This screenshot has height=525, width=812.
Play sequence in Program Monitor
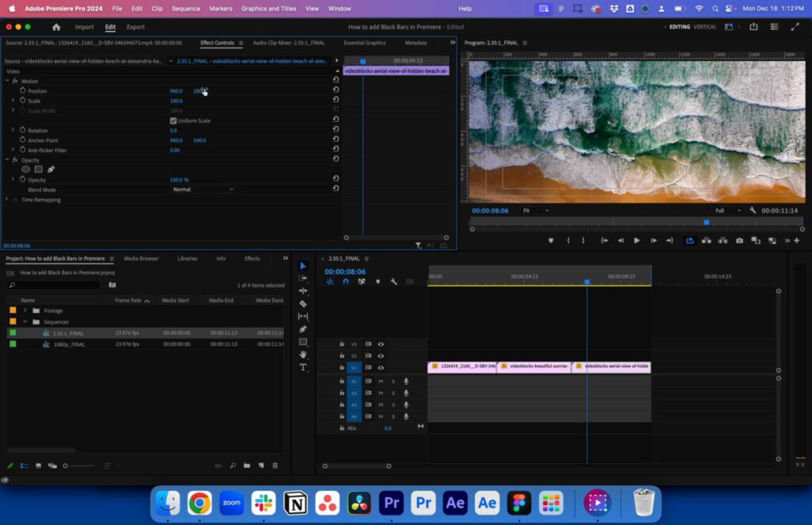(637, 240)
